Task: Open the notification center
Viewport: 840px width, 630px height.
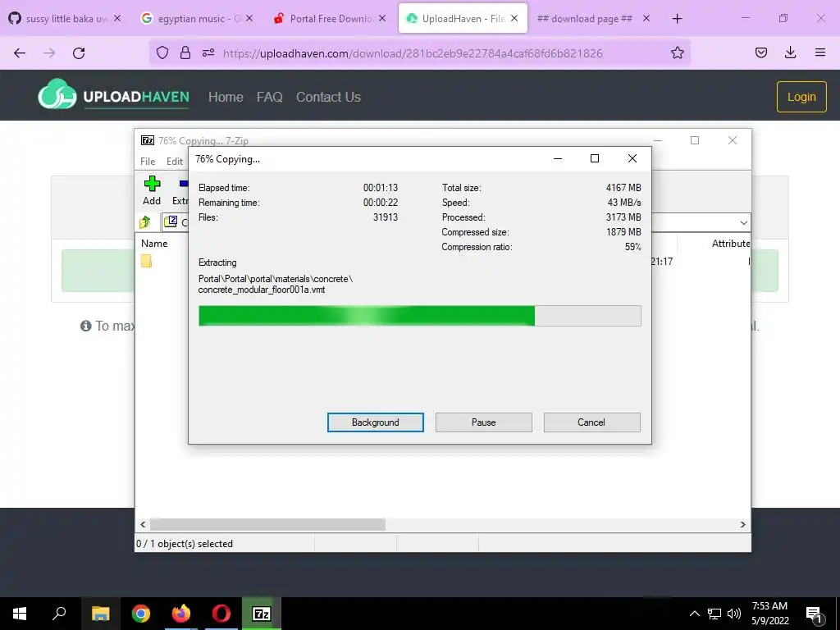Action: (815, 614)
